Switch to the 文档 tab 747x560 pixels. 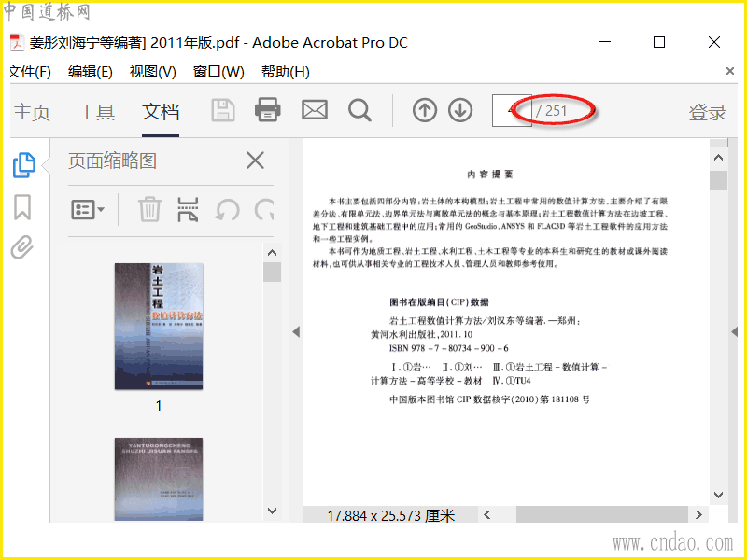click(161, 112)
